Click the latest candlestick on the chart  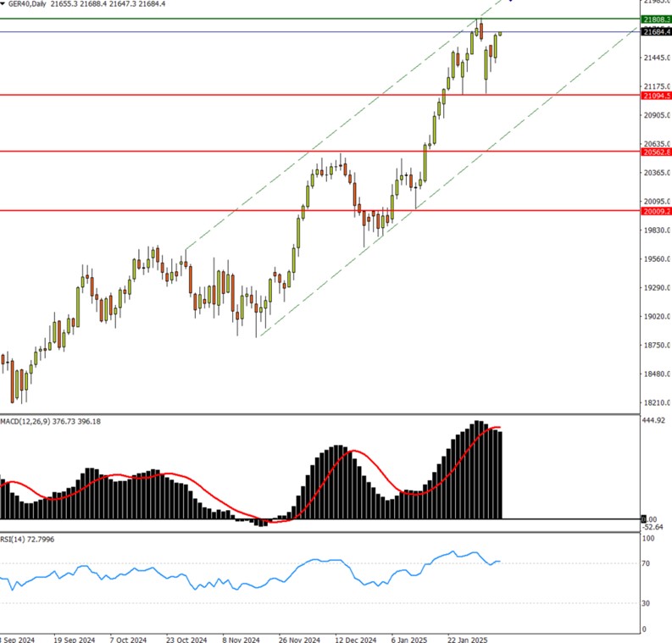coord(500,33)
